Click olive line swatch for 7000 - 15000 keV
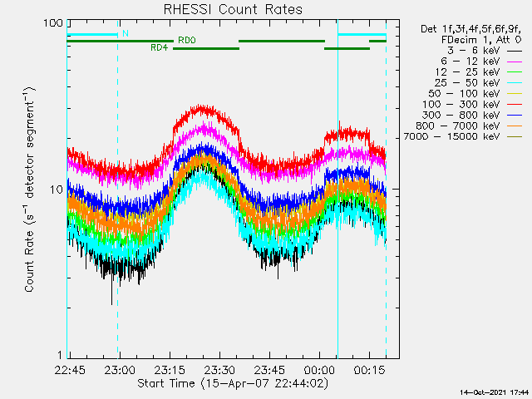The height and width of the screenshot is (399, 532). point(515,137)
